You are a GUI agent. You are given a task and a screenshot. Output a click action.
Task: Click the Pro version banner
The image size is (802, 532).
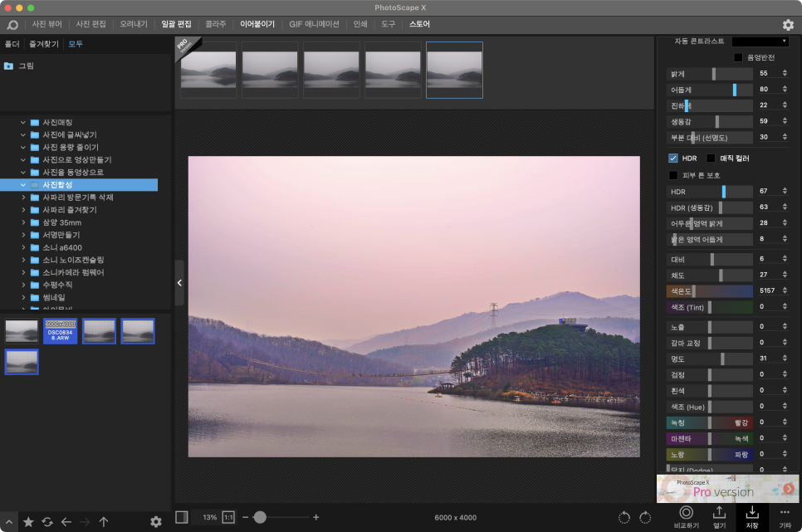[x=727, y=489]
